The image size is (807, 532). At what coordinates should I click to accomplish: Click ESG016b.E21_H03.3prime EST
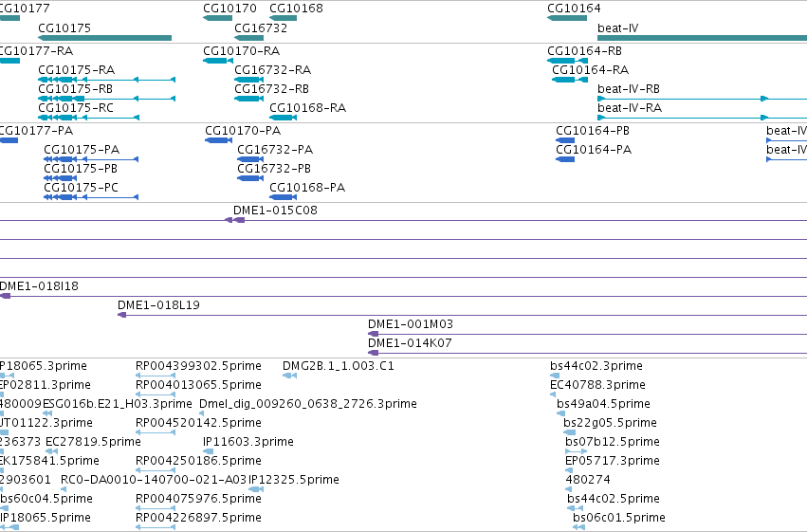(x=47, y=413)
